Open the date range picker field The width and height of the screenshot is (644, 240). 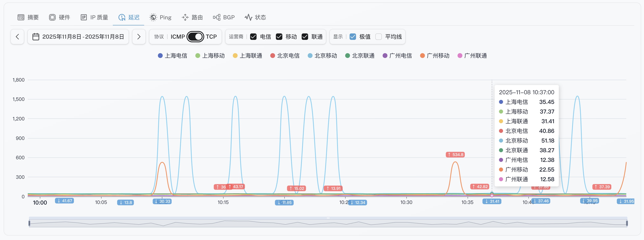83,37
